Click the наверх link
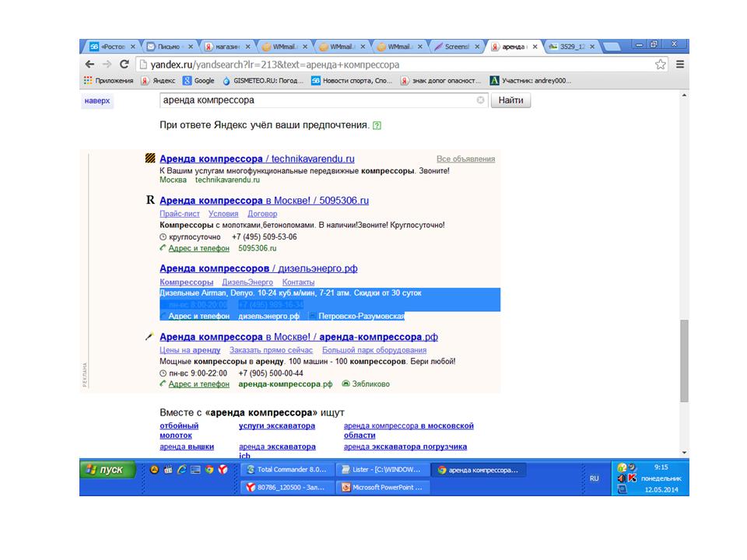This screenshot has width=747, height=560. [x=97, y=100]
